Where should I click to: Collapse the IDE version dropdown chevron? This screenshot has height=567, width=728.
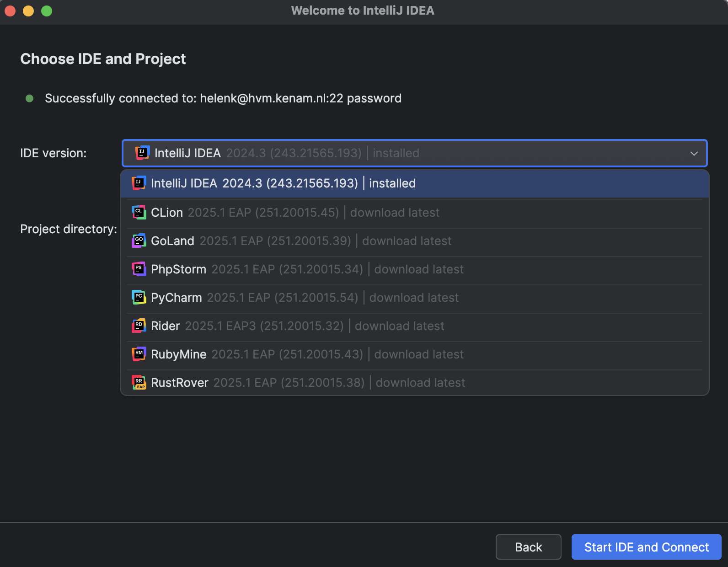[694, 153]
